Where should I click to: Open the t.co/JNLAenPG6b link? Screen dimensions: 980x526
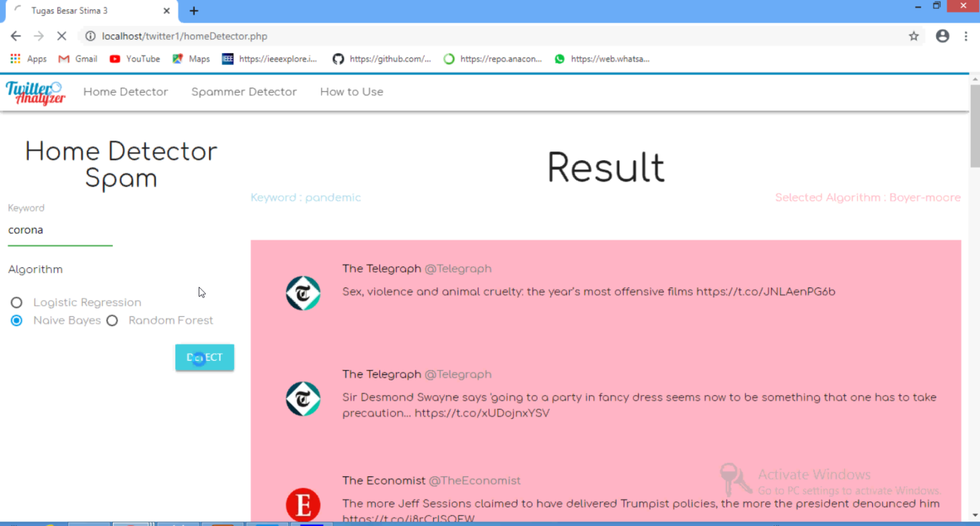(766, 291)
